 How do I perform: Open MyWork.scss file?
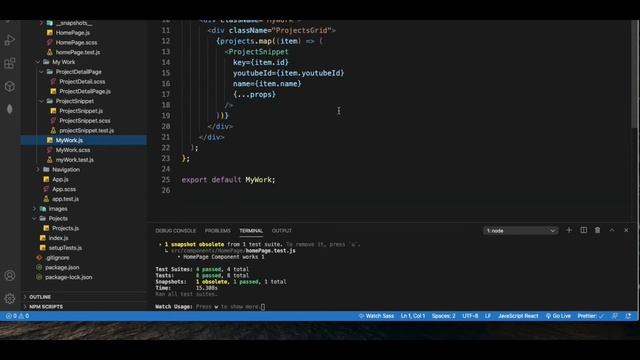pyautogui.click(x=73, y=150)
